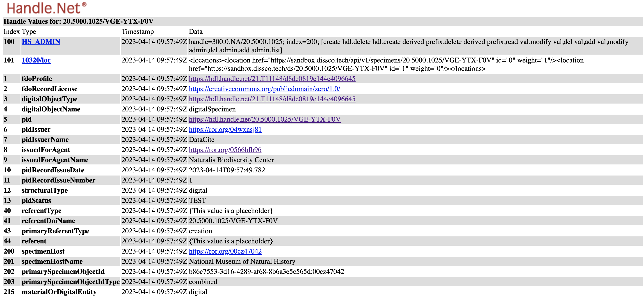
Task: Open the specimenHost ROR link 00cz47042
Action: tap(225, 251)
